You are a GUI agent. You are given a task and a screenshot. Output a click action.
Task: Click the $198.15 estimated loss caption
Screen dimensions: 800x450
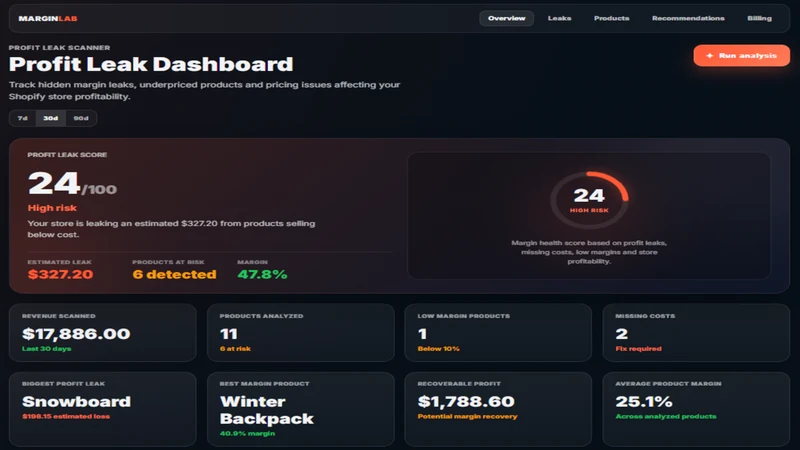(x=66, y=417)
